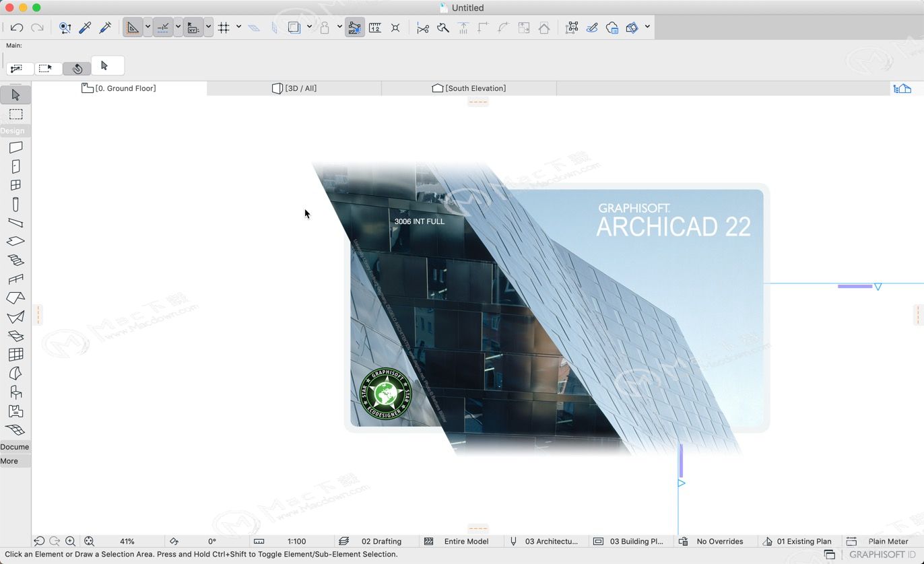Toggle relative XY coordinates button
This screenshot has width=924, height=564.
193,28
